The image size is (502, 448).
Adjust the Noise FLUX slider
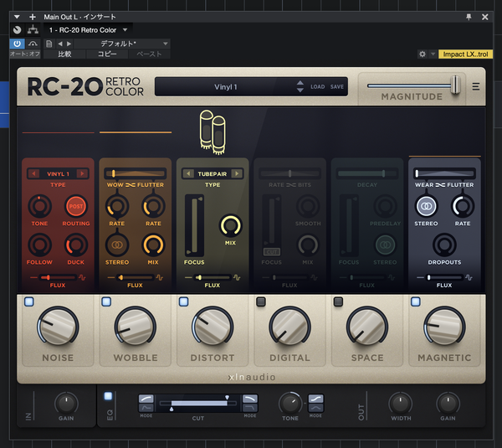(x=58, y=277)
